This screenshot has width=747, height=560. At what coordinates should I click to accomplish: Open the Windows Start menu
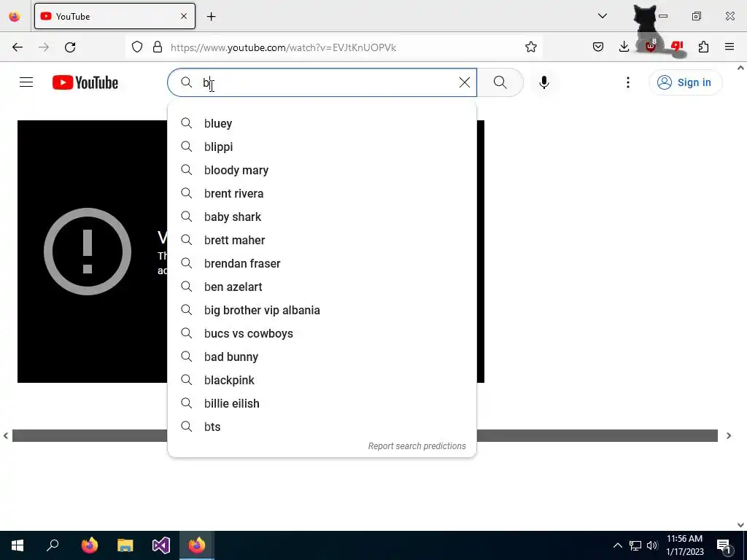pos(18,545)
